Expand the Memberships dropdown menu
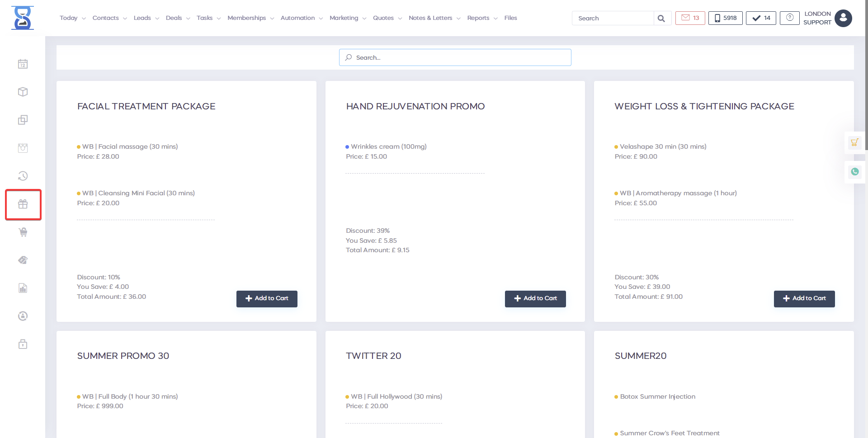Image resolution: width=868 pixels, height=438 pixels. tap(250, 18)
